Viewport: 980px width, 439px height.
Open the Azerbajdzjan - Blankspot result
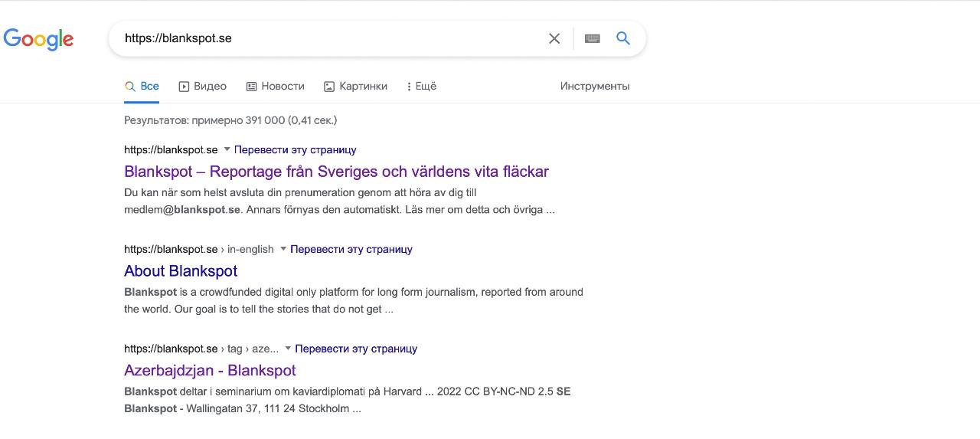[210, 371]
